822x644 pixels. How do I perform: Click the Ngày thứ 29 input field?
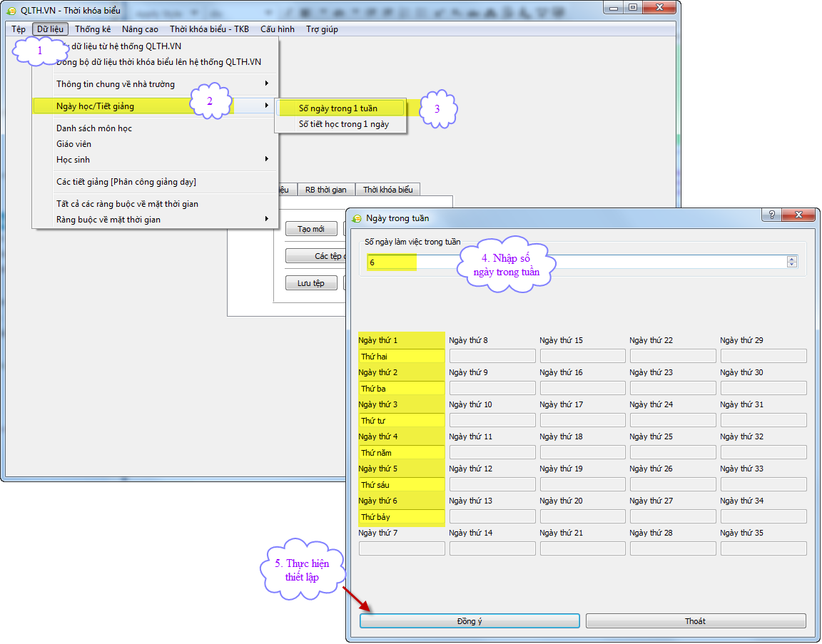763,357
